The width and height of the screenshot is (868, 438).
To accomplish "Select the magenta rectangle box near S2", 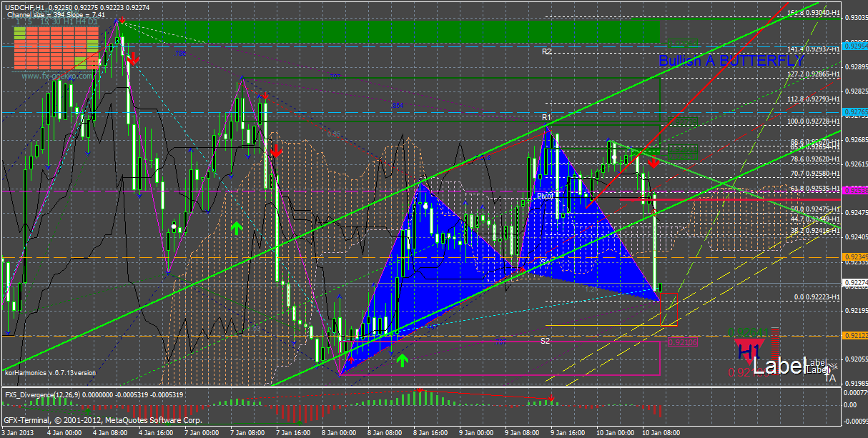I will tap(499, 358).
